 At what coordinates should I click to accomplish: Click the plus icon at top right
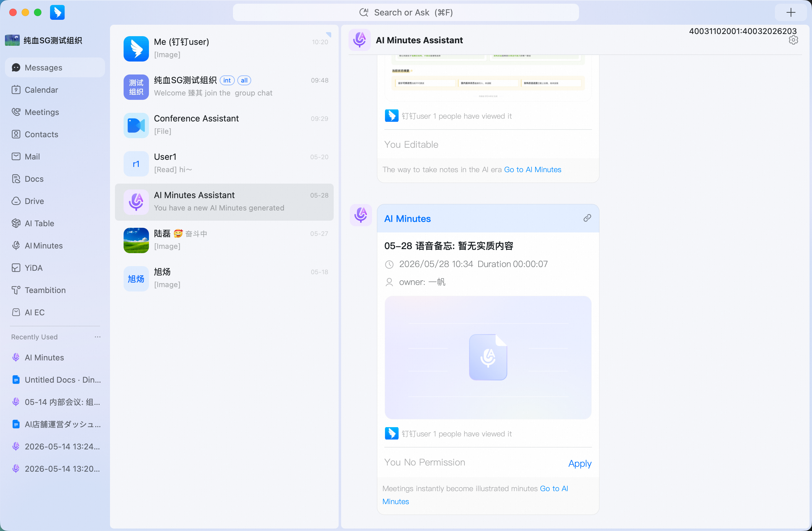click(790, 13)
